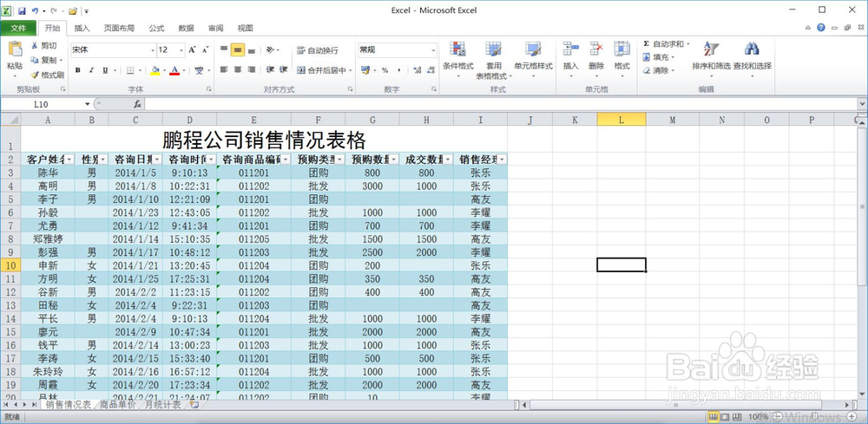
Task: Click the increase decimal places icon
Action: [417, 70]
